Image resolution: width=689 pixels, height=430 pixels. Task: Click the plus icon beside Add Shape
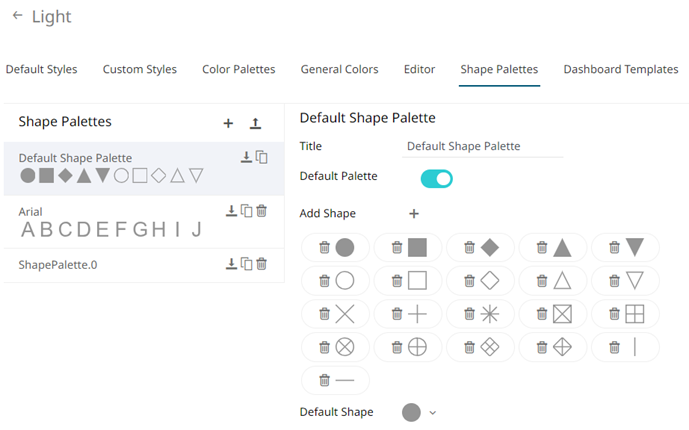(414, 213)
